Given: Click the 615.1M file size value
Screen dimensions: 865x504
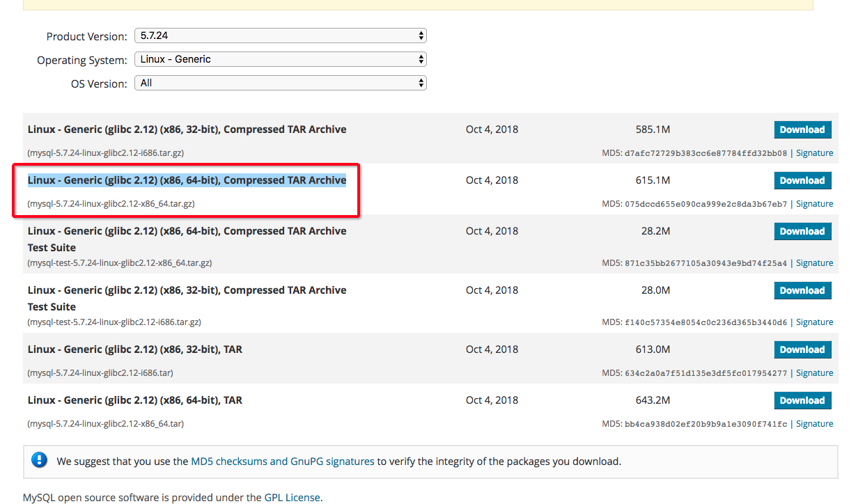Looking at the screenshot, I should coord(653,180).
